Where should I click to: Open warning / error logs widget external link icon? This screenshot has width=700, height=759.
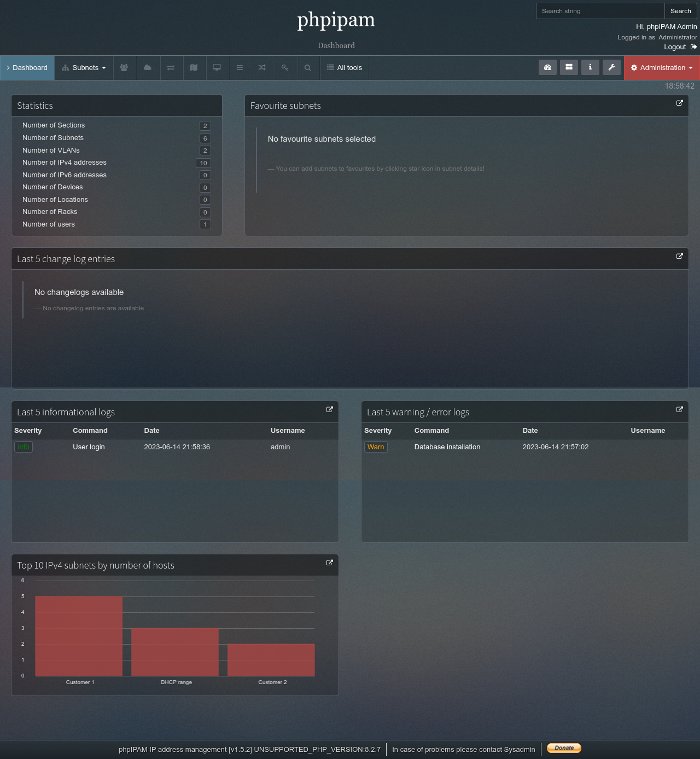click(x=680, y=409)
